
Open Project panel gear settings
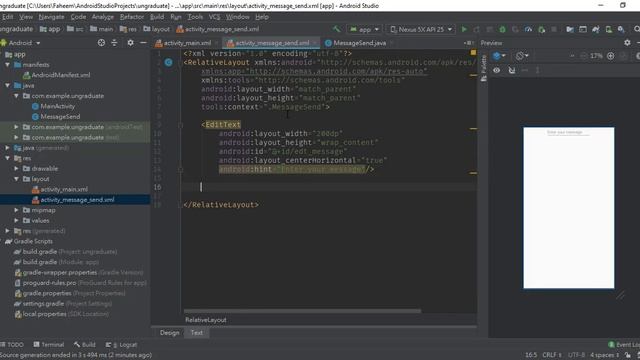coord(130,42)
